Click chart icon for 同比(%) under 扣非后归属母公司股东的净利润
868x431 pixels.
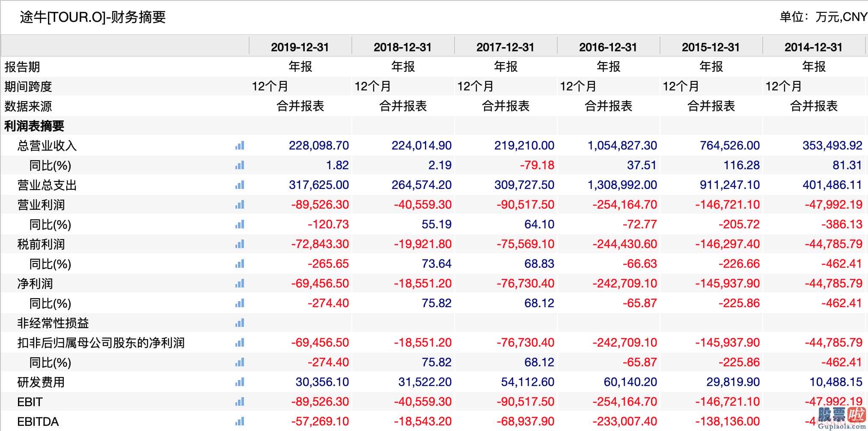coord(240,362)
